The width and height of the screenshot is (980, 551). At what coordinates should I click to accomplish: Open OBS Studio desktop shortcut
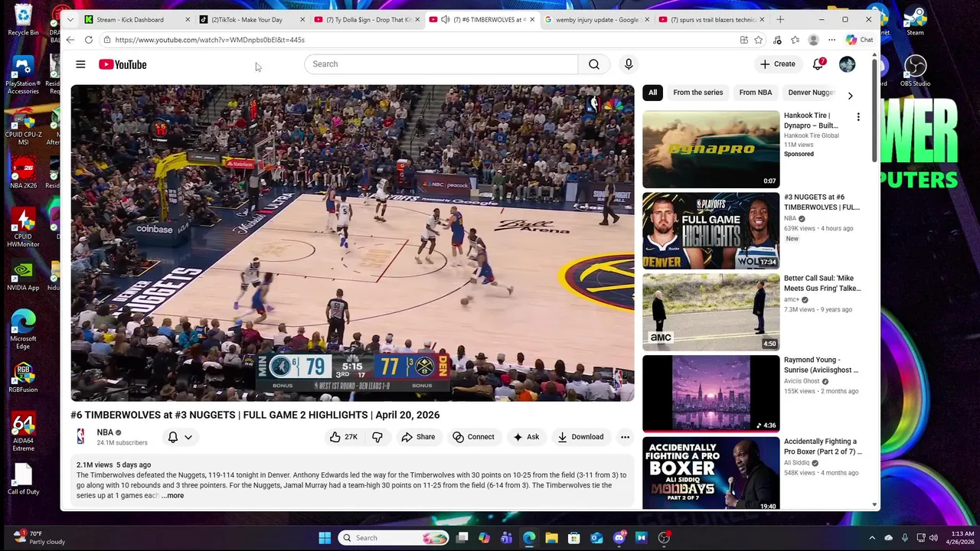[x=915, y=70]
